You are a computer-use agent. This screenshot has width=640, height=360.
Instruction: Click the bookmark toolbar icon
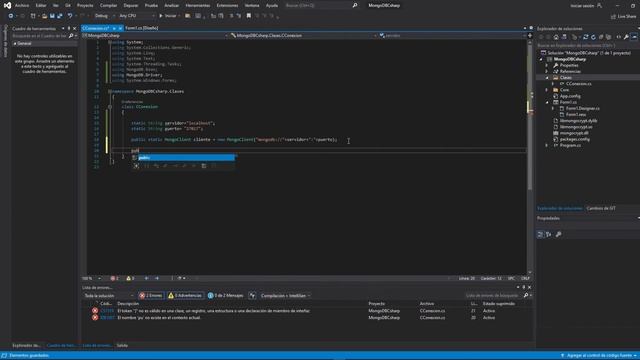pyautogui.click(x=249, y=16)
